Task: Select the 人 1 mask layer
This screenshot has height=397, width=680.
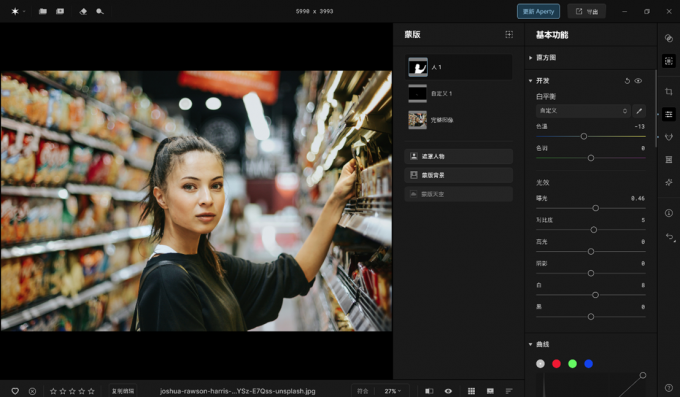Action: (458, 67)
